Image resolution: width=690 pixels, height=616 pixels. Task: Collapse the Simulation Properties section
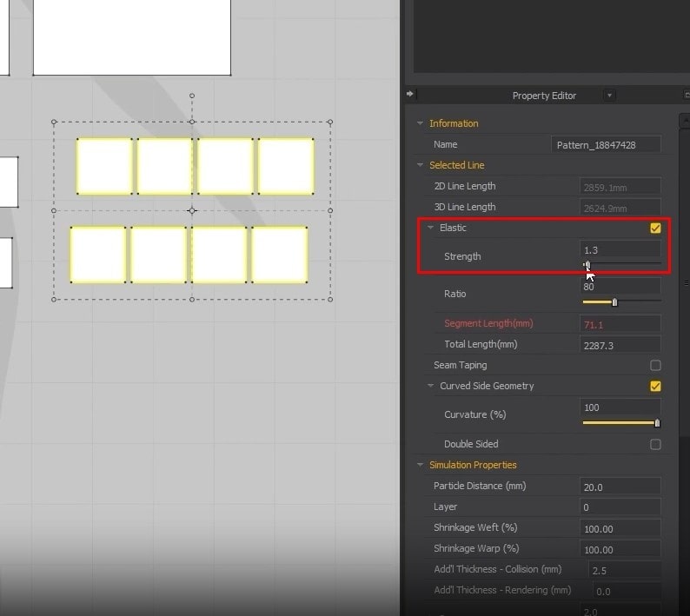pyautogui.click(x=420, y=465)
